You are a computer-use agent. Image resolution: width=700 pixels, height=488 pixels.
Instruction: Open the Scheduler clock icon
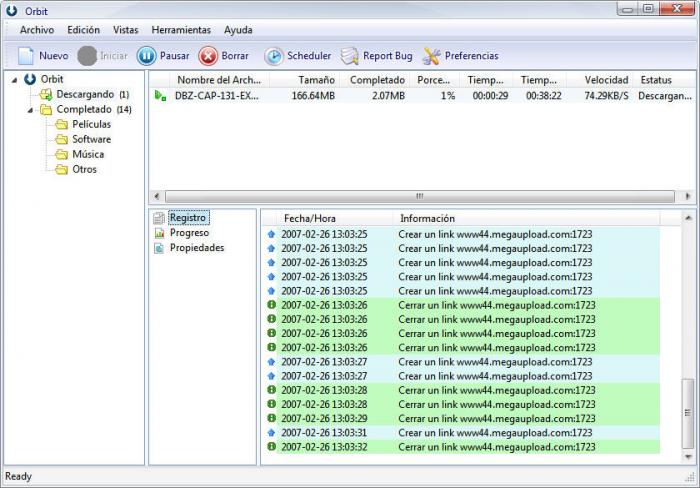pos(273,56)
